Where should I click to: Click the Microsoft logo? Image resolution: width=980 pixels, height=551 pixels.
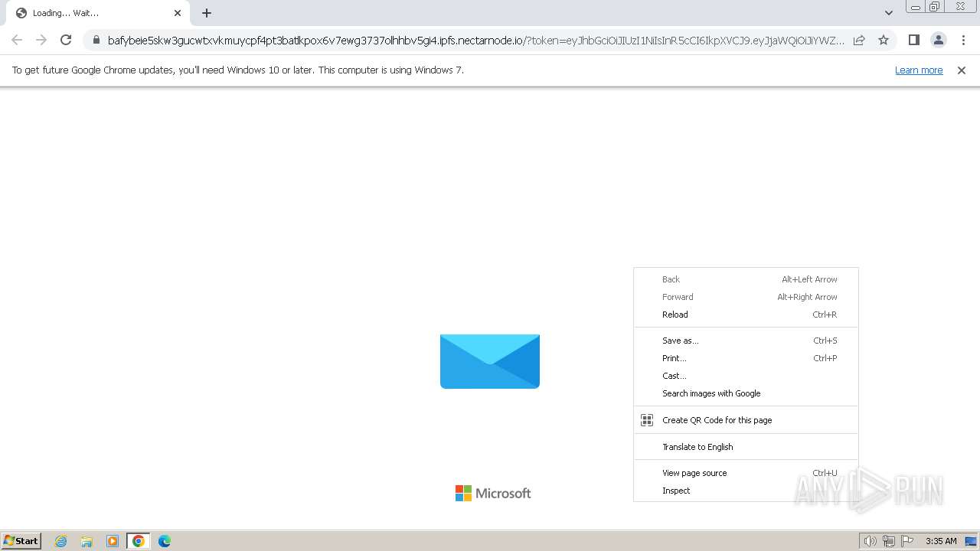pyautogui.click(x=493, y=494)
